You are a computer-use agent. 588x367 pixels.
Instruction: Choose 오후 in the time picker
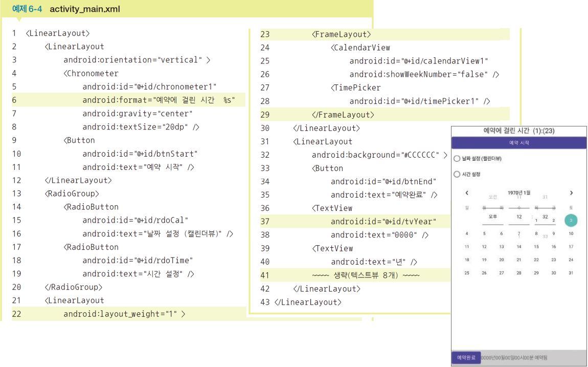(493, 217)
